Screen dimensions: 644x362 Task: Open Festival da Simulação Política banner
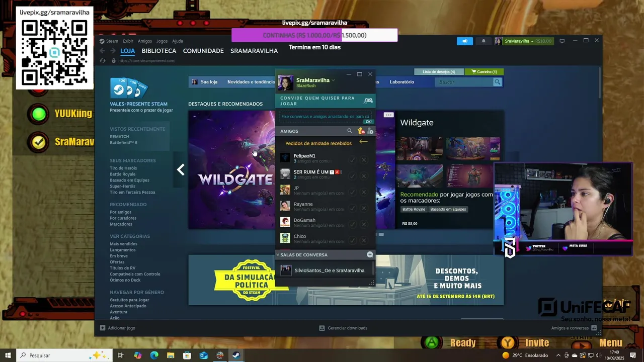[x=346, y=280]
